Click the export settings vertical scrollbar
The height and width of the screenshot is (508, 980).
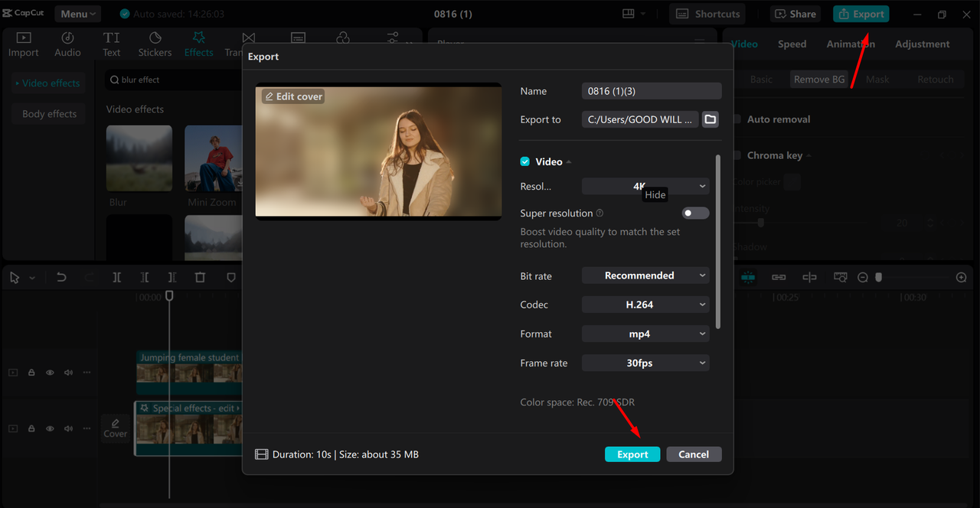point(717,242)
